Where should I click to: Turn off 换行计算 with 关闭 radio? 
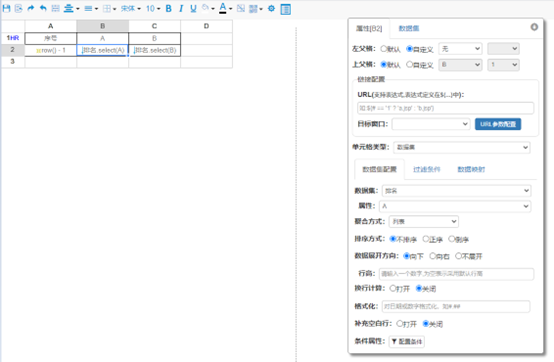[x=419, y=289]
